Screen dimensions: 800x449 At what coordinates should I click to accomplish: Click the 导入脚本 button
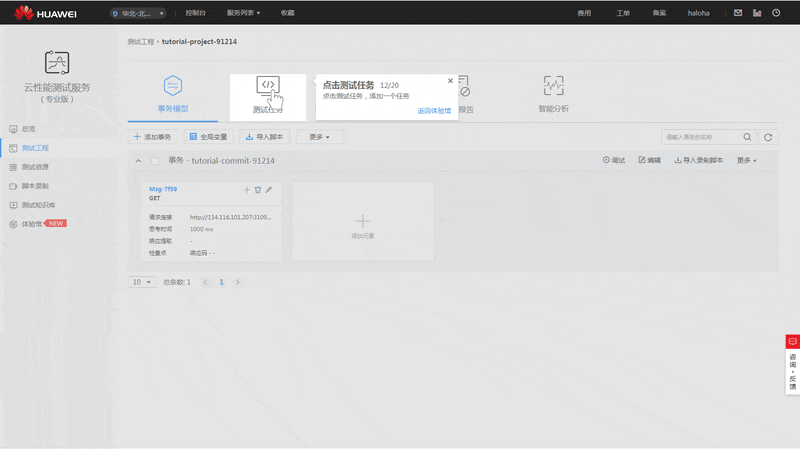[265, 137]
